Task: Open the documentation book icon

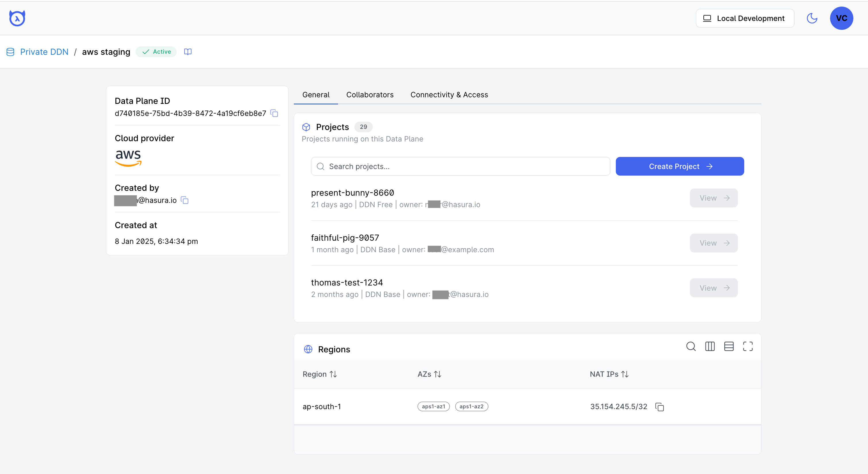Action: click(x=188, y=52)
